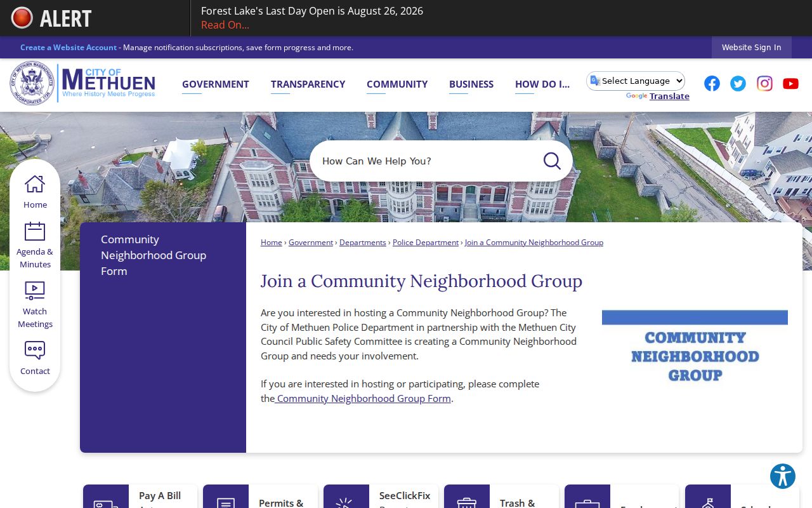Open the city's YouTube channel icon
This screenshot has height=508, width=812.
pyautogui.click(x=790, y=83)
